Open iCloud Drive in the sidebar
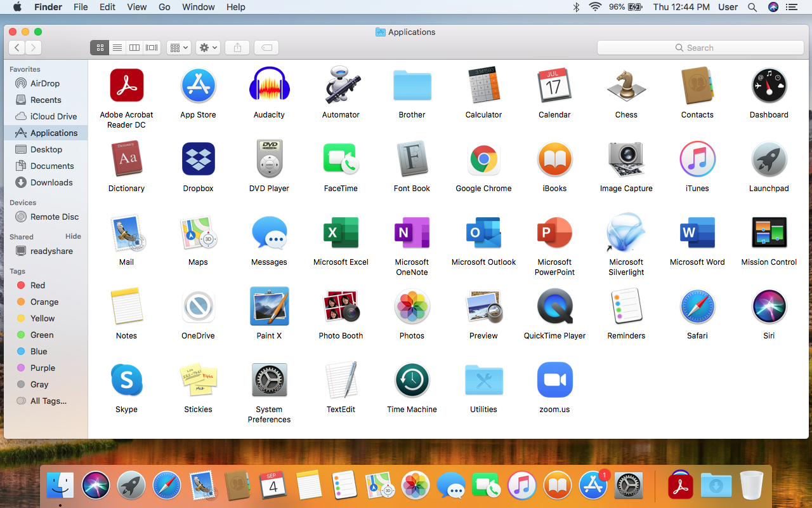Screen dimensions: 812x508 point(46,116)
